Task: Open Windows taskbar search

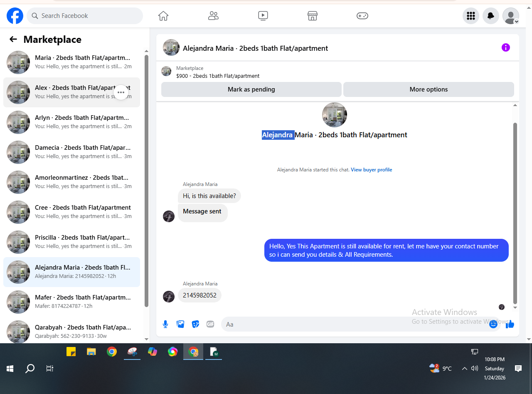Action: point(30,369)
